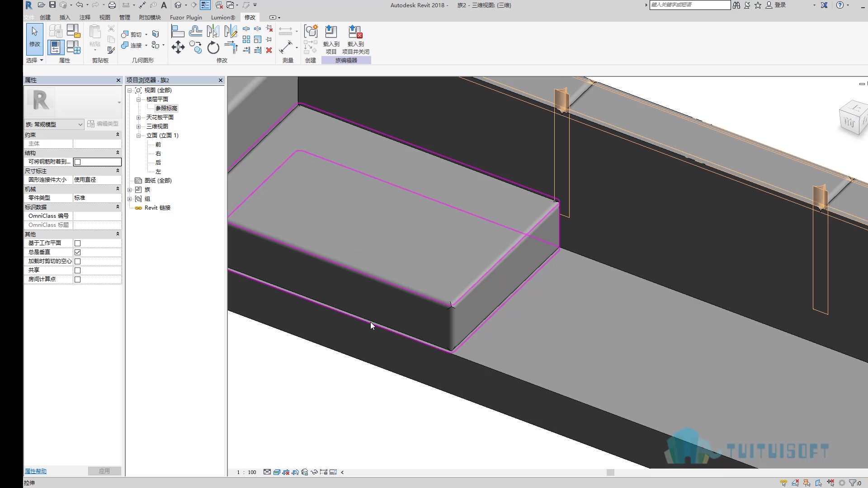Open the 族: 常规模型 type dropdown
Viewport: 868px width, 488px height.
click(x=54, y=124)
